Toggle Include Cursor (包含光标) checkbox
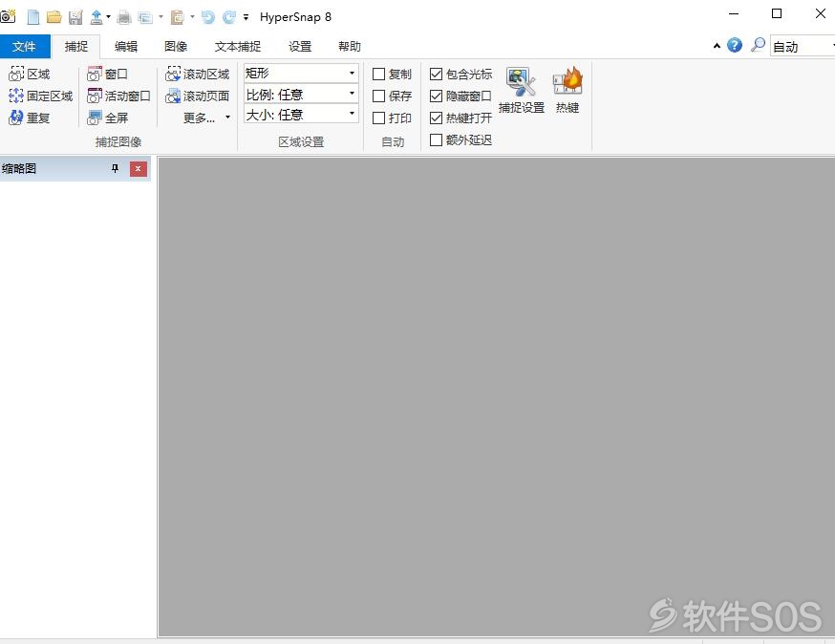This screenshot has height=644, width=835. (x=437, y=74)
